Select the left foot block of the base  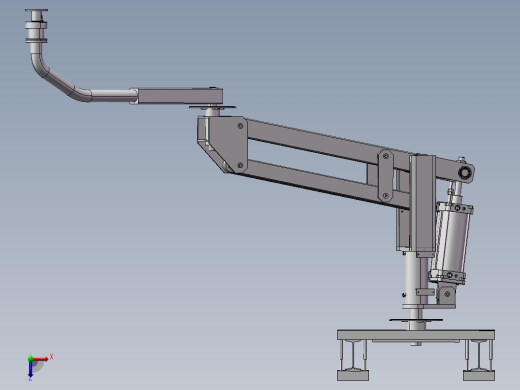[353, 376]
